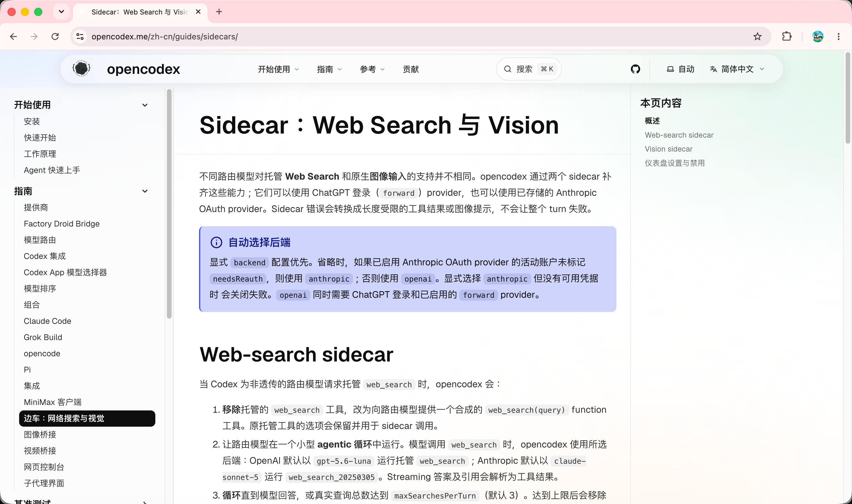Open the 安装 sidebar page
This screenshot has width=852, height=504.
pos(32,121)
